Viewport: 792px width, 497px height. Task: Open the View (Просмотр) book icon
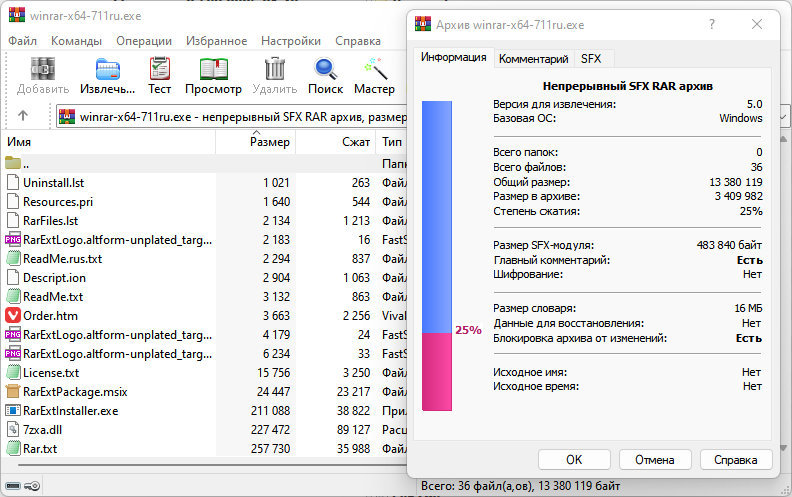point(213,69)
